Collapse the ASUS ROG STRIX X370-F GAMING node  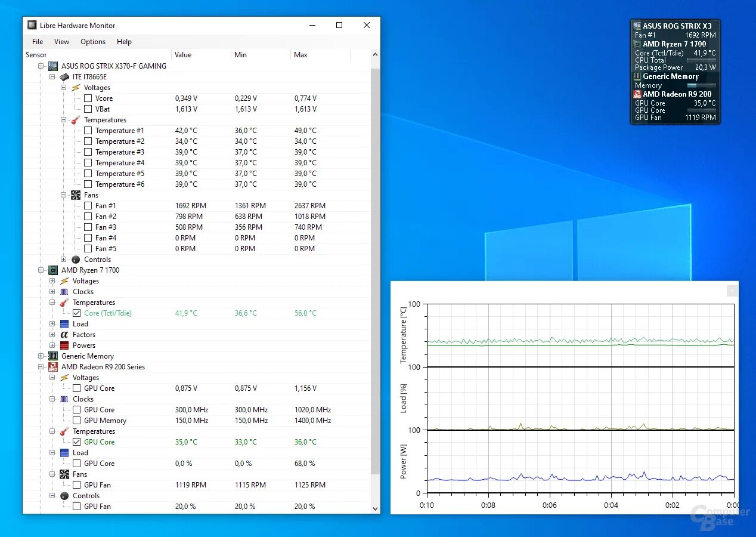click(x=41, y=66)
